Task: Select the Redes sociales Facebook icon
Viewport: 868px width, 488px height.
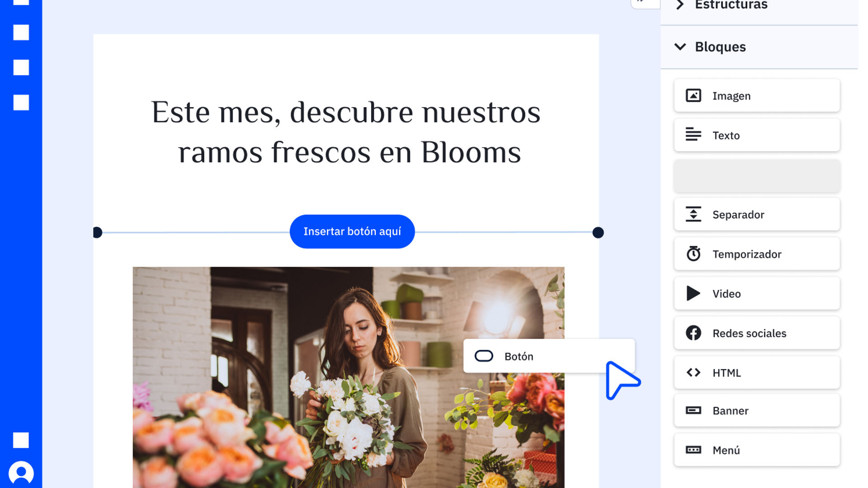Action: 693,333
